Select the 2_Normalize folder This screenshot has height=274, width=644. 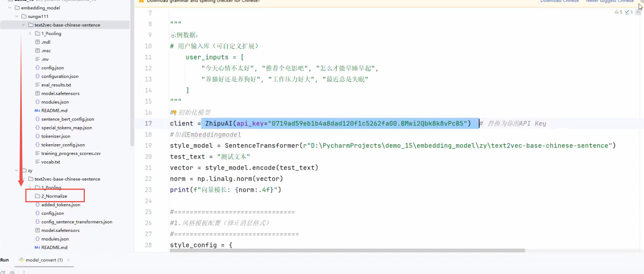point(54,196)
